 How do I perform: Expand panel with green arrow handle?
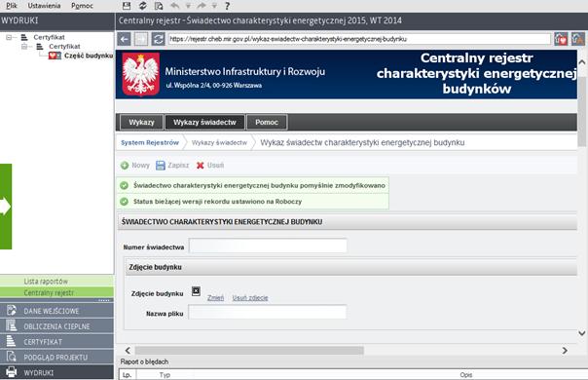(x=6, y=207)
